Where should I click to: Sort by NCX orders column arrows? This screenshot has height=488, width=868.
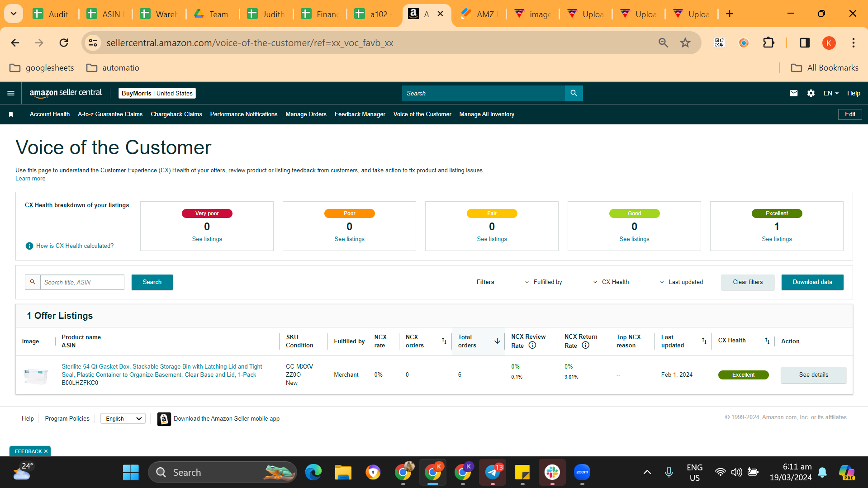click(444, 341)
